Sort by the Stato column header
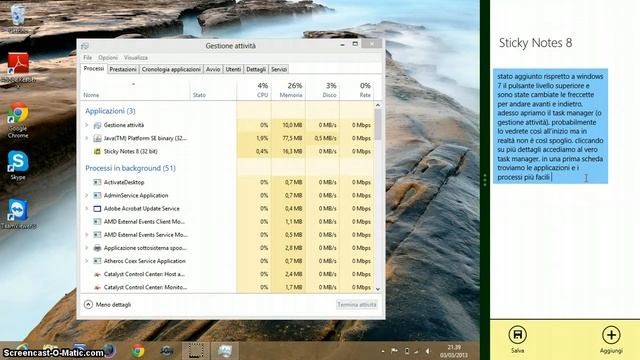 pyautogui.click(x=213, y=89)
